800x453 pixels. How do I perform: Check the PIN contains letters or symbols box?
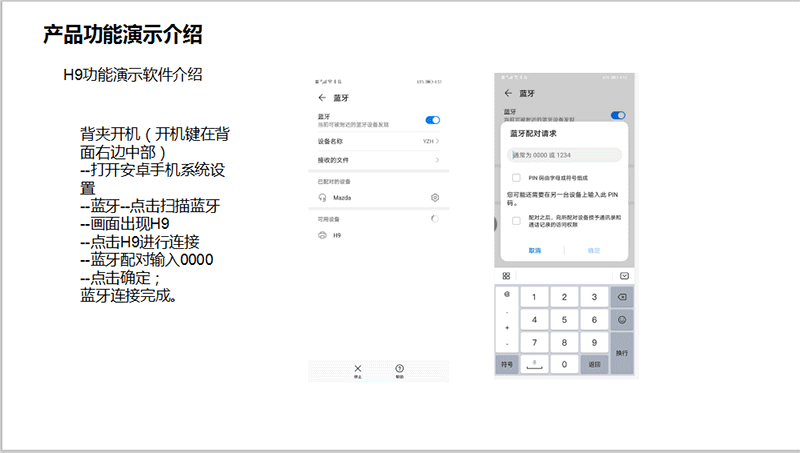coord(516,177)
